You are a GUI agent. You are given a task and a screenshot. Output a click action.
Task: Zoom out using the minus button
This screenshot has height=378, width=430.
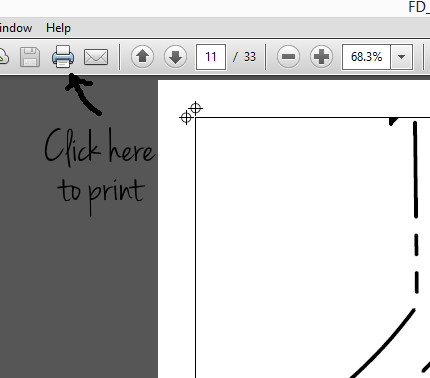point(288,57)
